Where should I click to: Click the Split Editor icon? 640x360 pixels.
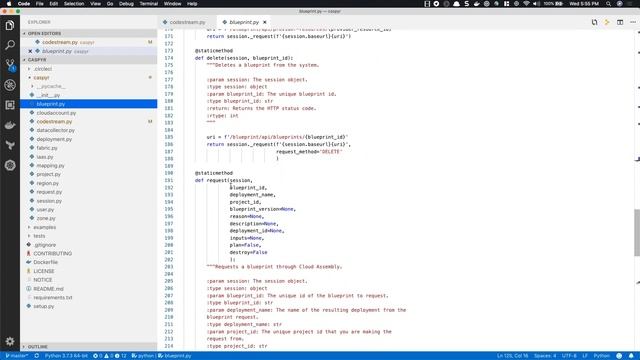coord(620,22)
